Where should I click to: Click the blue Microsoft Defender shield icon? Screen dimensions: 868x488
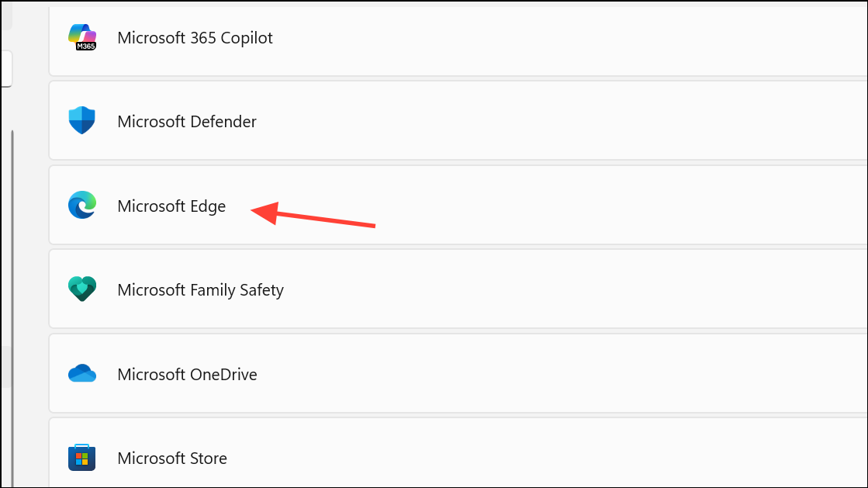[x=82, y=120]
